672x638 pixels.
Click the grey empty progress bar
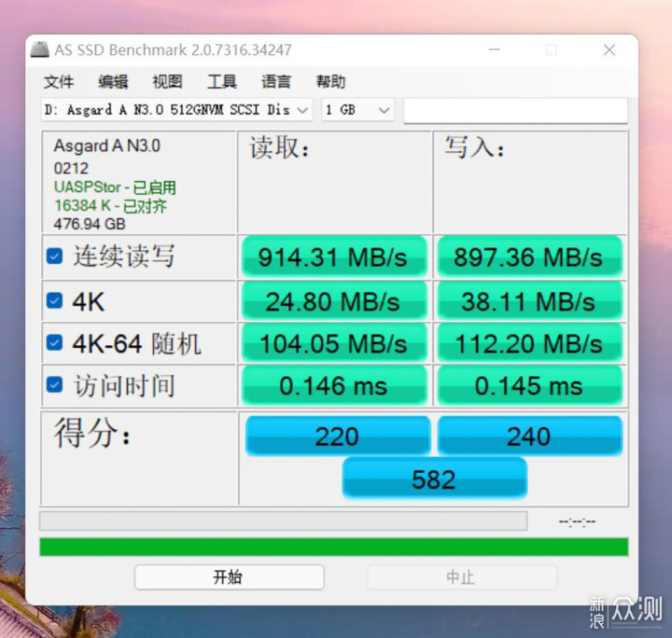284,521
